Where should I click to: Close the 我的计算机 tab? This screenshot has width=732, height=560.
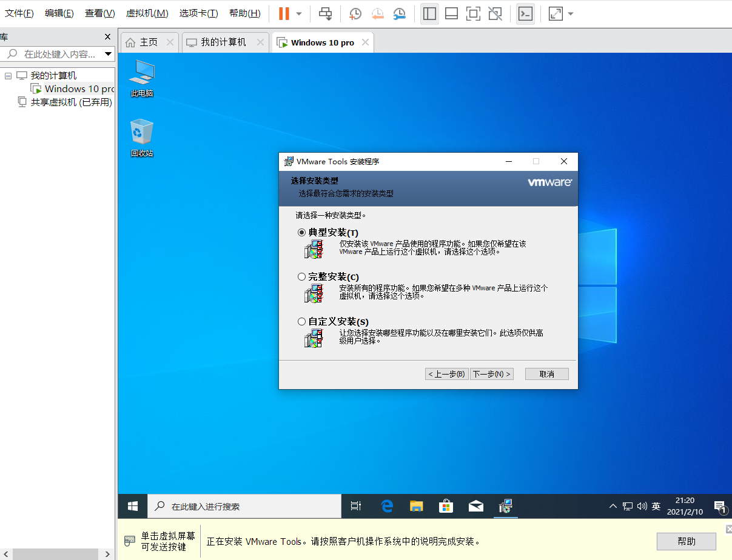pyautogui.click(x=260, y=42)
